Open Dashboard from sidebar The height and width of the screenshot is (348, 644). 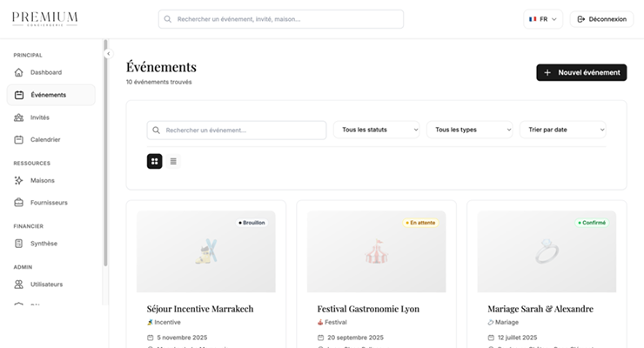[x=45, y=72]
